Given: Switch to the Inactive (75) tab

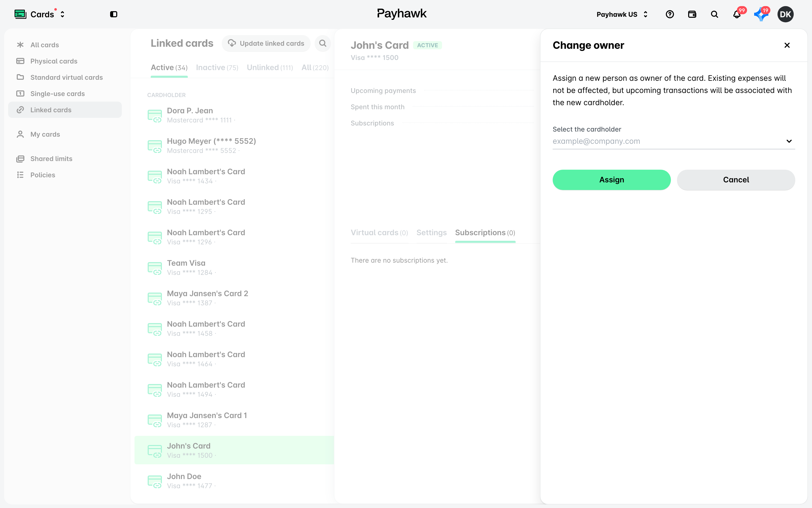Looking at the screenshot, I should 217,68.
